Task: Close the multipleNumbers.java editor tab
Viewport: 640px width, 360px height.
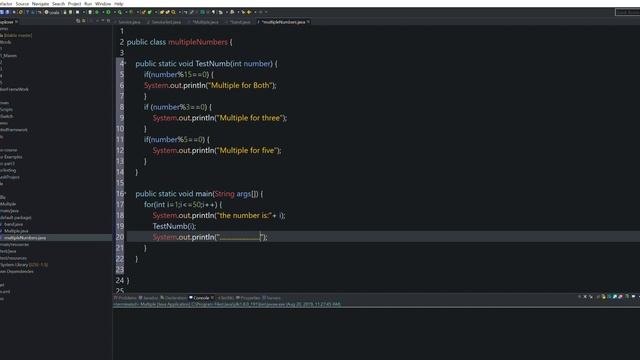Action: coord(308,22)
